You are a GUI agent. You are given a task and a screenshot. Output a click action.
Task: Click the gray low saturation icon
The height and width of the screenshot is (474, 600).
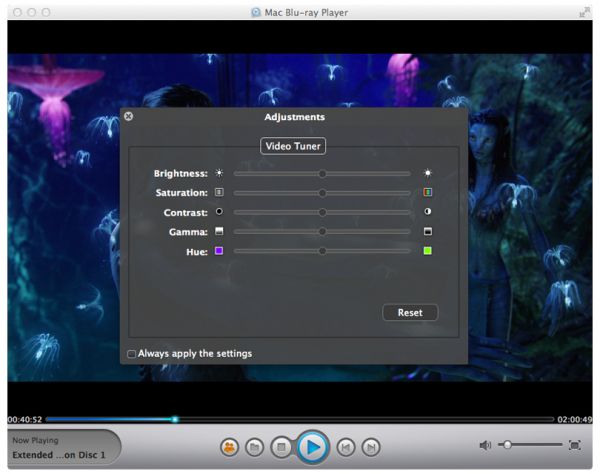pyautogui.click(x=219, y=192)
